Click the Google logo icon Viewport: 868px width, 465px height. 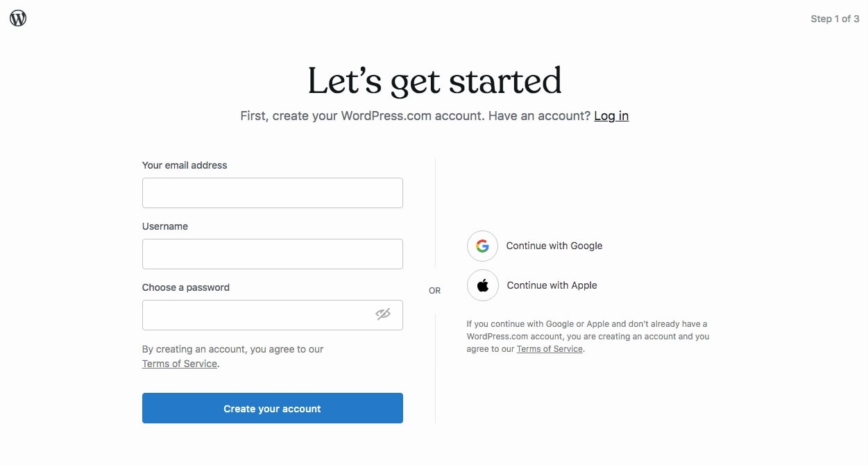[x=482, y=246]
